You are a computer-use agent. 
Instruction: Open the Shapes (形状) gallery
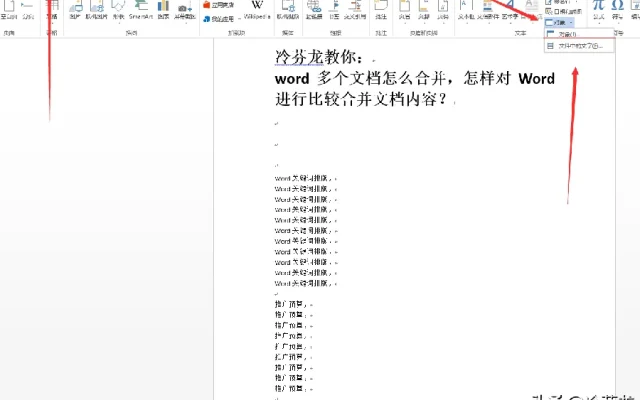118,10
